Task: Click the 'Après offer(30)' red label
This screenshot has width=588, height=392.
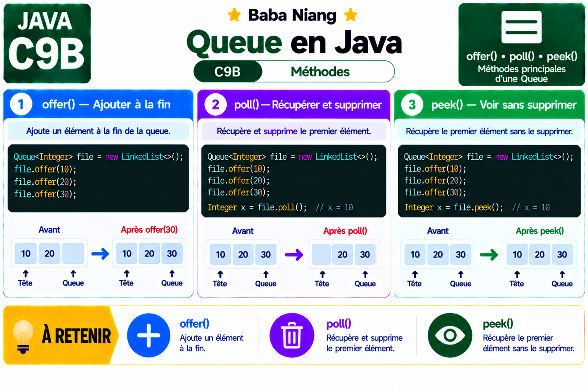Action: click(149, 230)
